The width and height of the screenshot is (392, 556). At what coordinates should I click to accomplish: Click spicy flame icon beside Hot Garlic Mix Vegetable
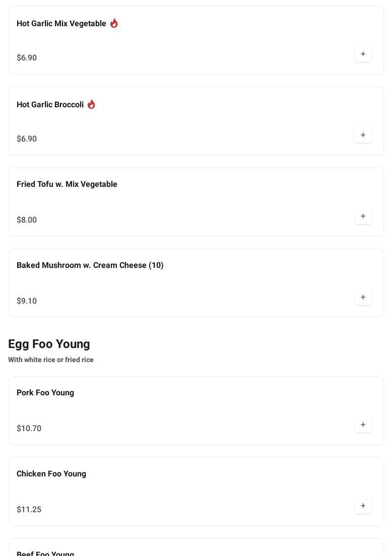point(114,23)
